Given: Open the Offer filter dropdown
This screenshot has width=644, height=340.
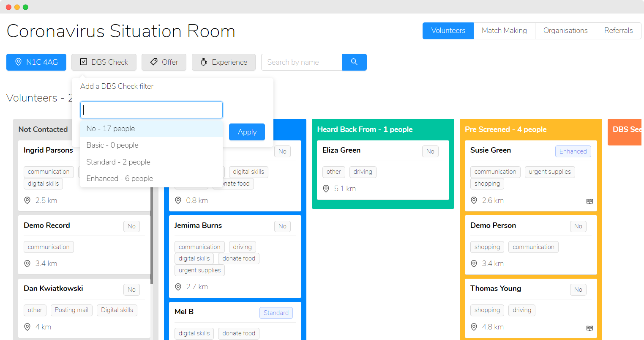Looking at the screenshot, I should [164, 62].
